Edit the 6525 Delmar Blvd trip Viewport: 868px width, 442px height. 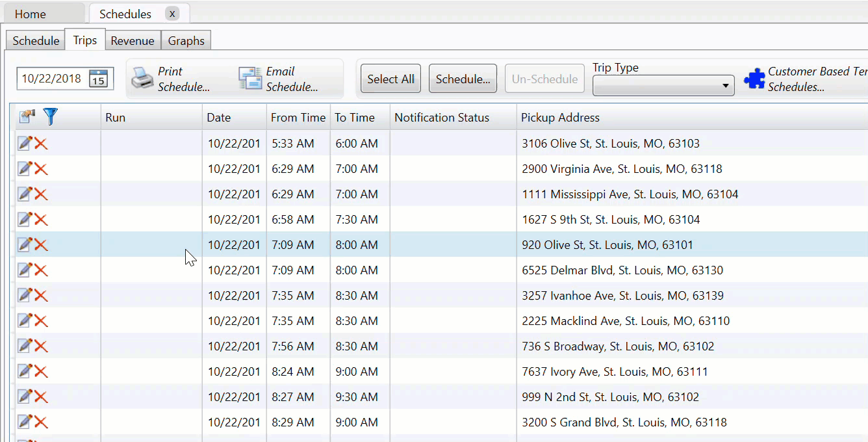coord(24,270)
